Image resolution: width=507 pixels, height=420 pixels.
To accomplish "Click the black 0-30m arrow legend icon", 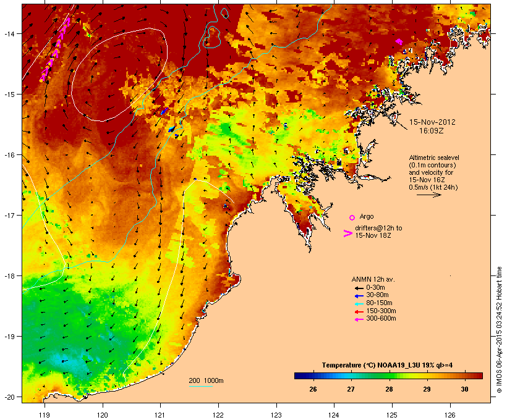I will point(359,288).
